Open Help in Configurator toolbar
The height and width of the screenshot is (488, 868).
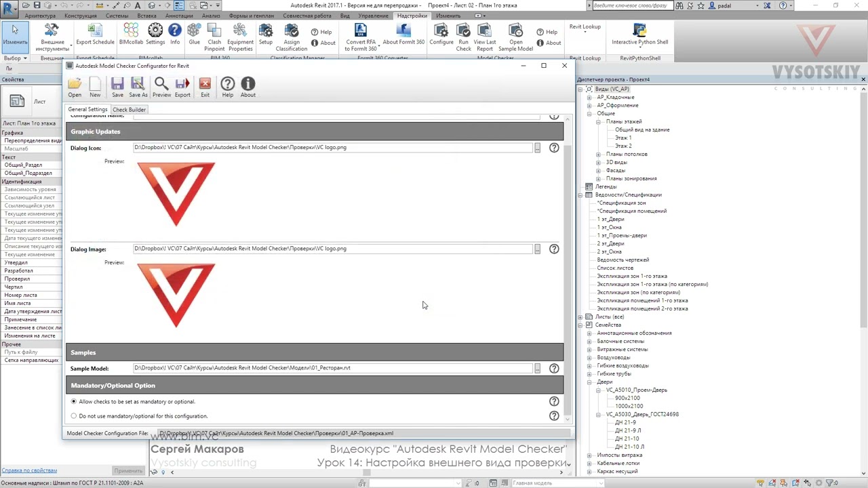(228, 87)
